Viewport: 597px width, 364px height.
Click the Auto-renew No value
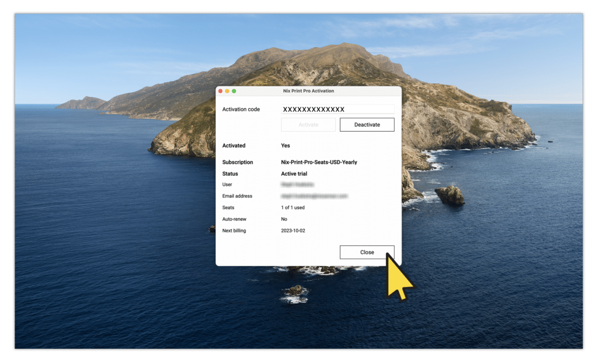tap(284, 219)
